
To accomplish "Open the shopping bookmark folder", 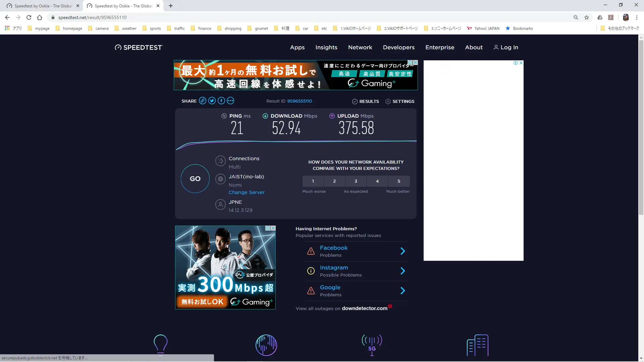I will (229, 28).
